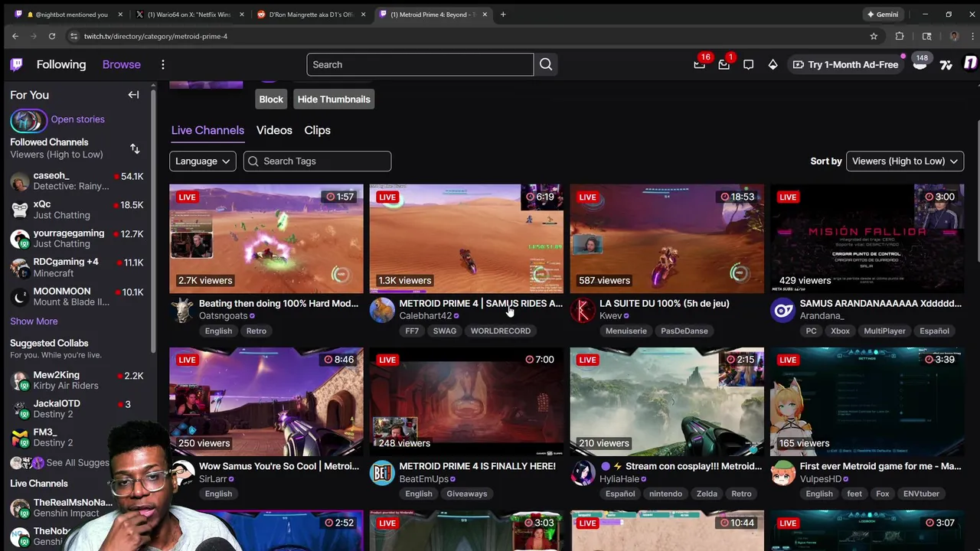Go back in browser history
Screen dimensions: 980x551
click(15, 36)
